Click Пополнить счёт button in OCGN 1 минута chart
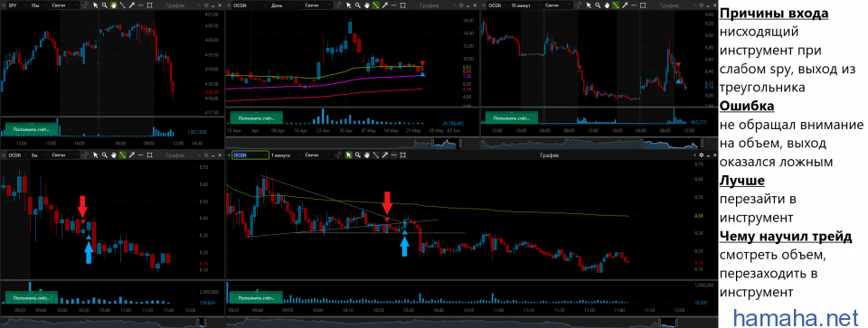 256,297
